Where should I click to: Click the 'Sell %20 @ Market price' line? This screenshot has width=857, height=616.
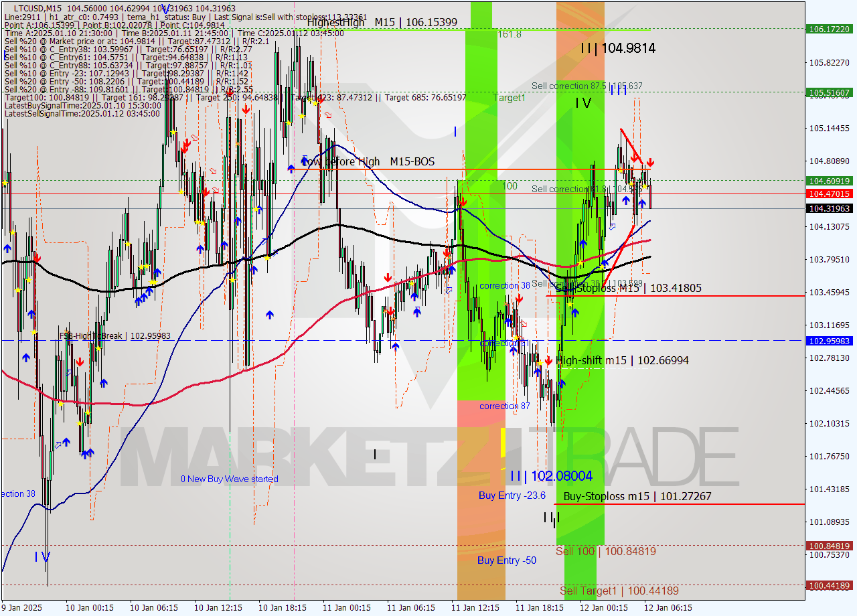pyautogui.click(x=137, y=42)
